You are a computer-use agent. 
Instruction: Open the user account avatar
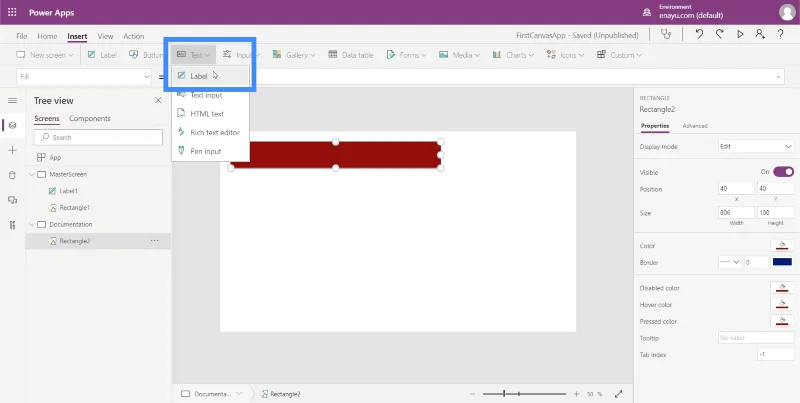tap(787, 12)
